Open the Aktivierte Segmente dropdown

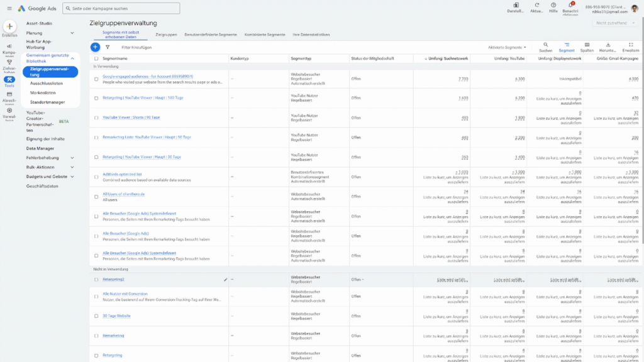tap(507, 47)
